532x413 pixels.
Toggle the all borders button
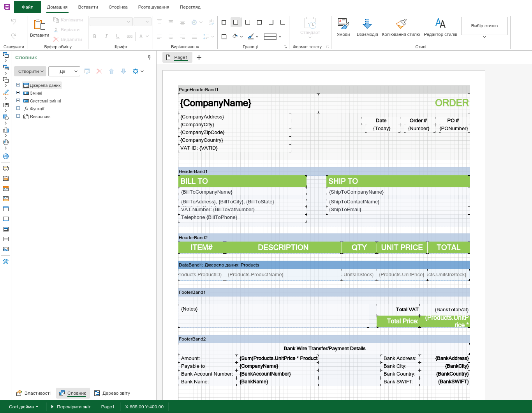click(224, 22)
